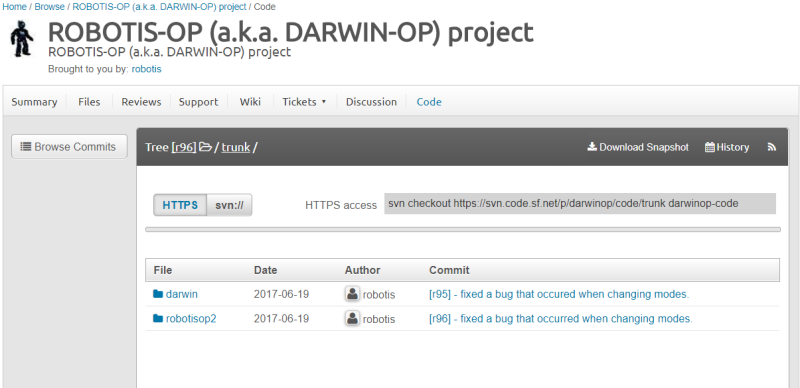Click the RSS feed icon in header

[771, 147]
